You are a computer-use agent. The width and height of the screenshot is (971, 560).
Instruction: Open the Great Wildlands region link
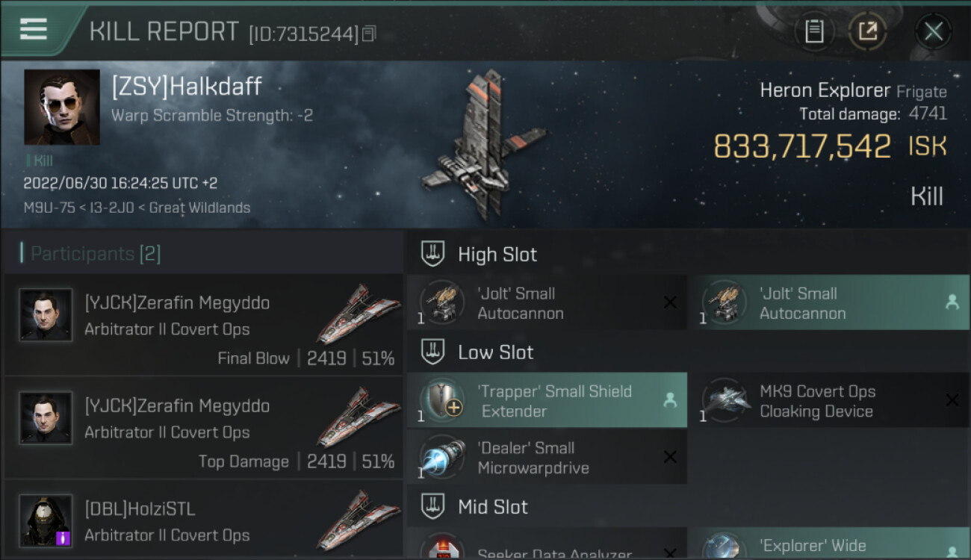(199, 208)
